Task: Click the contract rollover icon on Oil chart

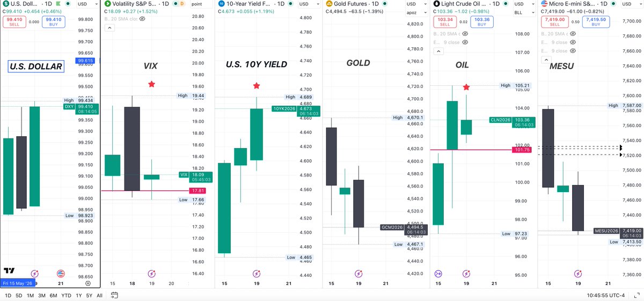Action: [438, 273]
